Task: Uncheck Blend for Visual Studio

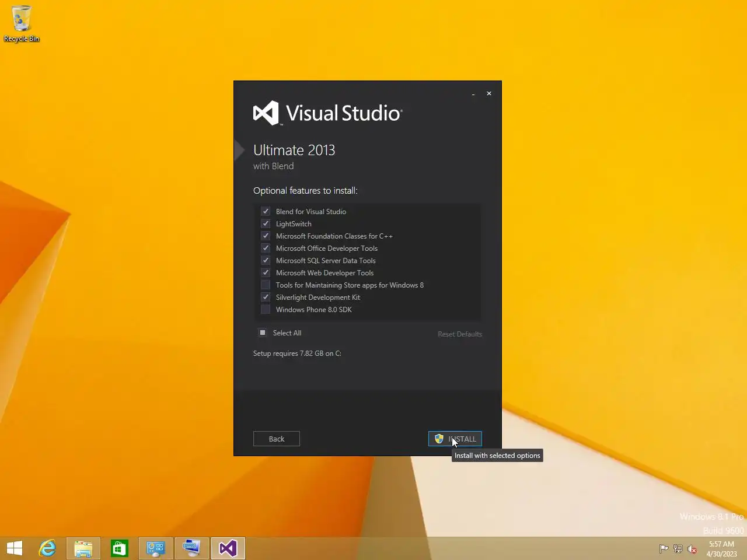Action: click(x=266, y=211)
